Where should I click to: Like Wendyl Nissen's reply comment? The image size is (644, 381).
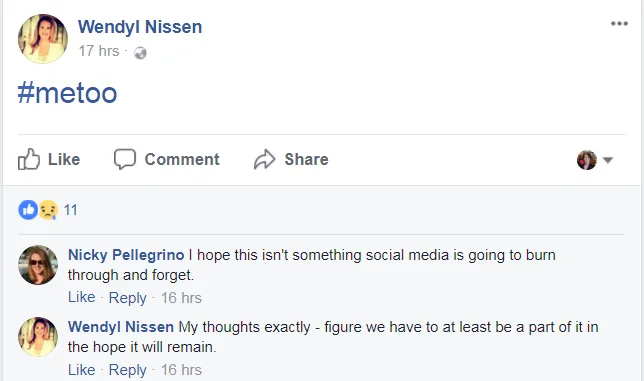82,370
